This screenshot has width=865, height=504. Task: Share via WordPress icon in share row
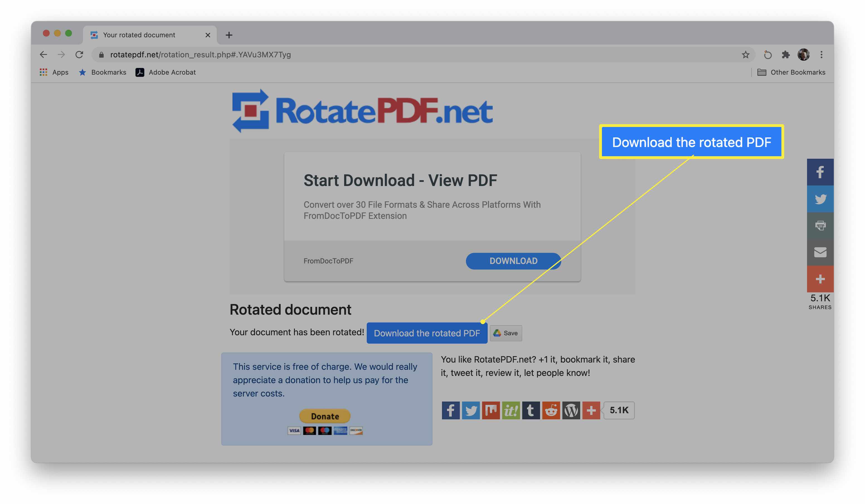[x=571, y=410]
